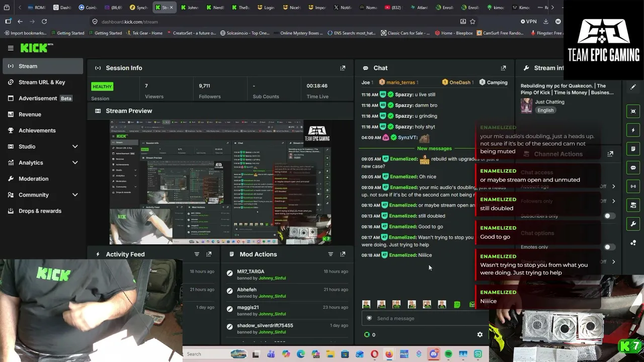Open Discord from the taskbar

pyautogui.click(x=434, y=354)
